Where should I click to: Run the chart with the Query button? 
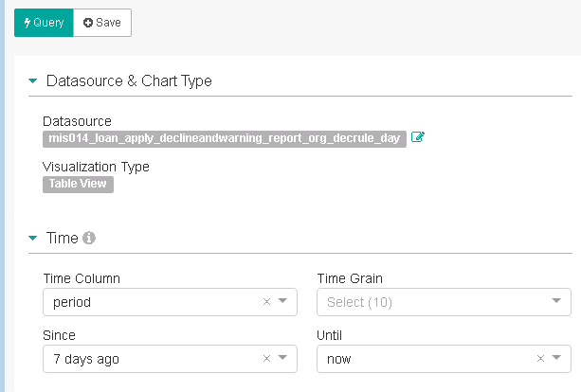tap(44, 23)
